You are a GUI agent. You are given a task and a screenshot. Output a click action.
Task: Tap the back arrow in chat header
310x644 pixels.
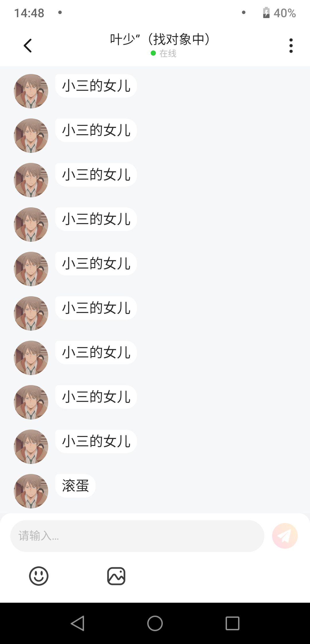pyautogui.click(x=28, y=46)
